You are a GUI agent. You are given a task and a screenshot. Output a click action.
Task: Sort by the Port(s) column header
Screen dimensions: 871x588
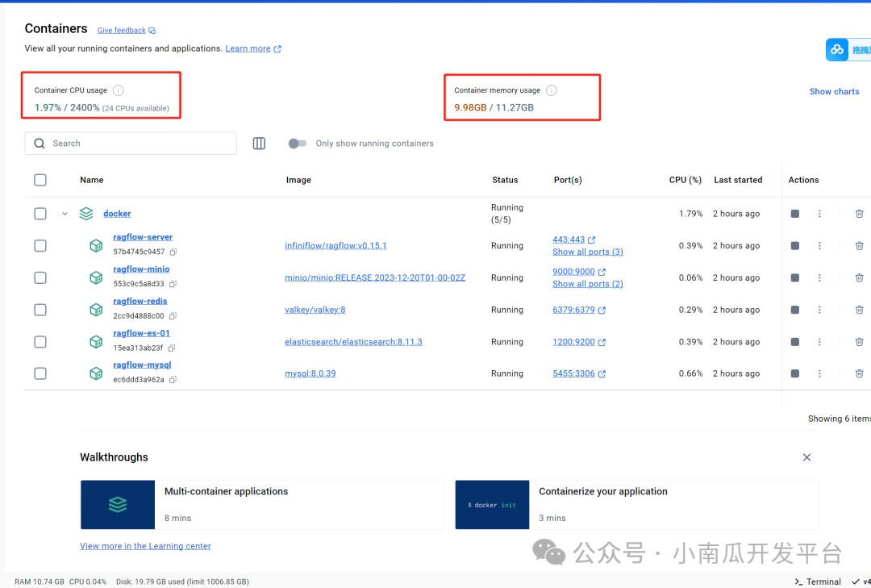tap(568, 180)
